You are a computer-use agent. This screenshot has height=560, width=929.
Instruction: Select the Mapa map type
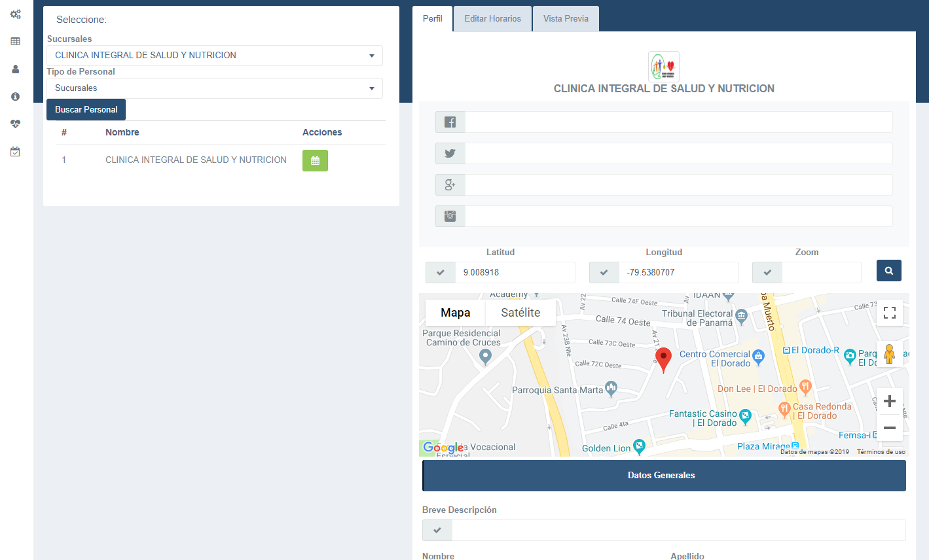pos(456,313)
